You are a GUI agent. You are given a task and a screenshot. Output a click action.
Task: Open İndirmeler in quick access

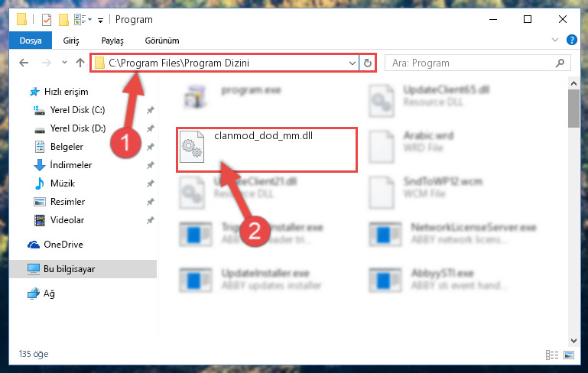click(x=71, y=165)
